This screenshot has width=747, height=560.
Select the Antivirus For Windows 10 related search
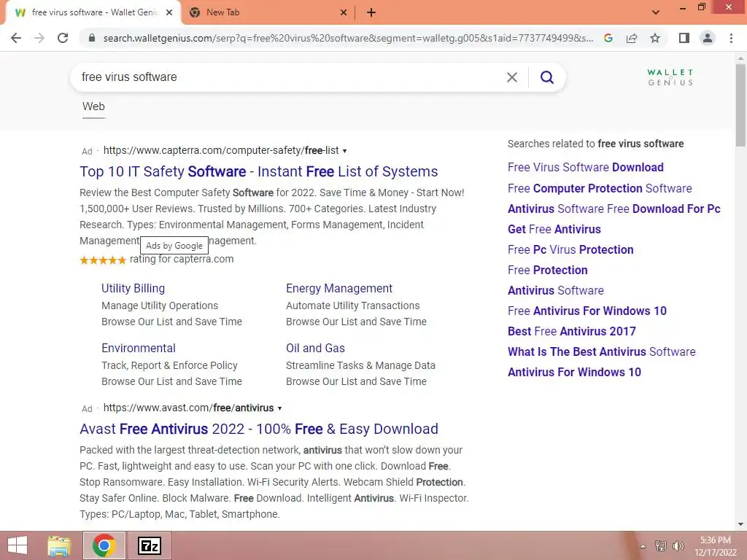point(574,373)
